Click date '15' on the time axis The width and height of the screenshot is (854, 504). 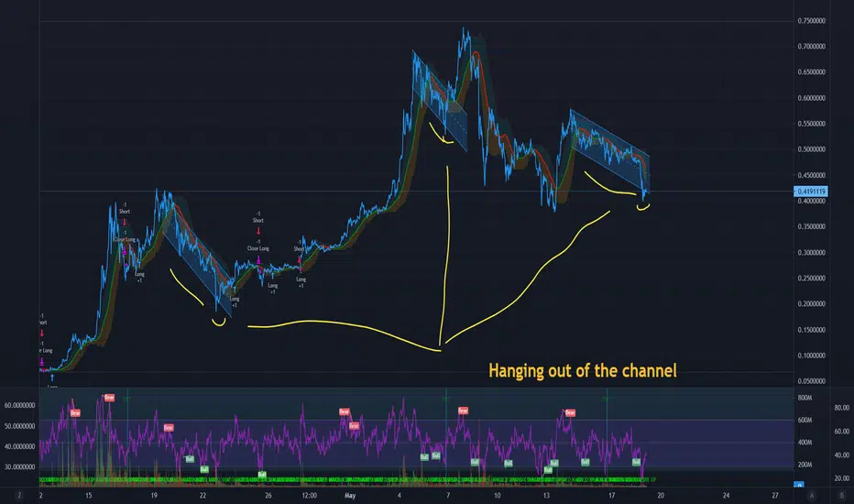(x=88, y=495)
